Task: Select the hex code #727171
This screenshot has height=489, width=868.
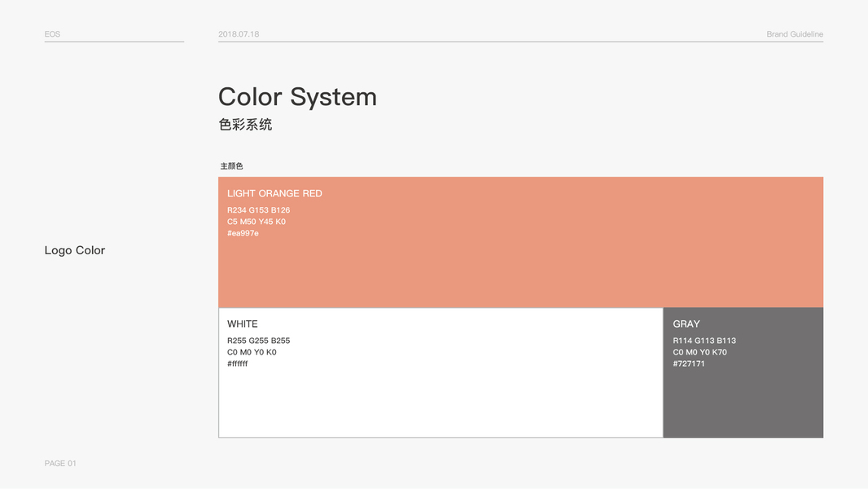Action: pos(689,364)
